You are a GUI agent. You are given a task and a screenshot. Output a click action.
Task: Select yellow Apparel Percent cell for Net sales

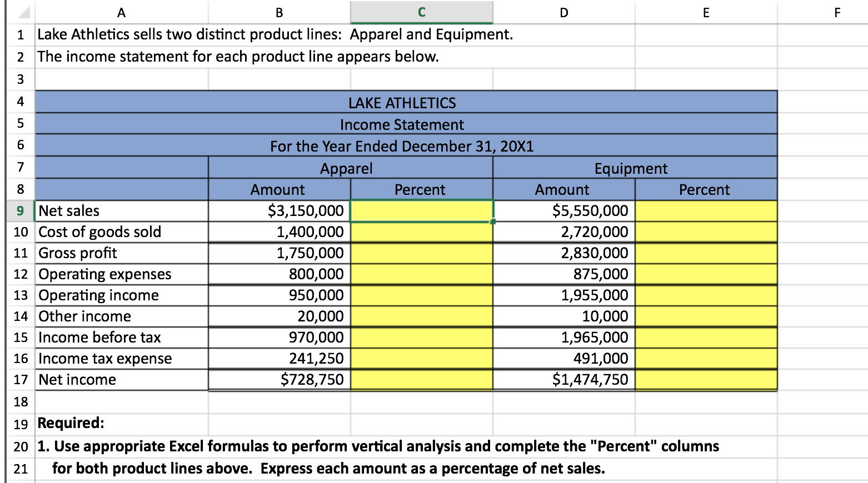point(422,211)
